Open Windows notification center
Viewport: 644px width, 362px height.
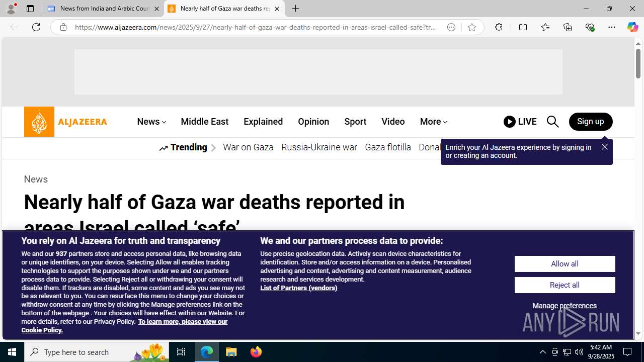(x=628, y=352)
